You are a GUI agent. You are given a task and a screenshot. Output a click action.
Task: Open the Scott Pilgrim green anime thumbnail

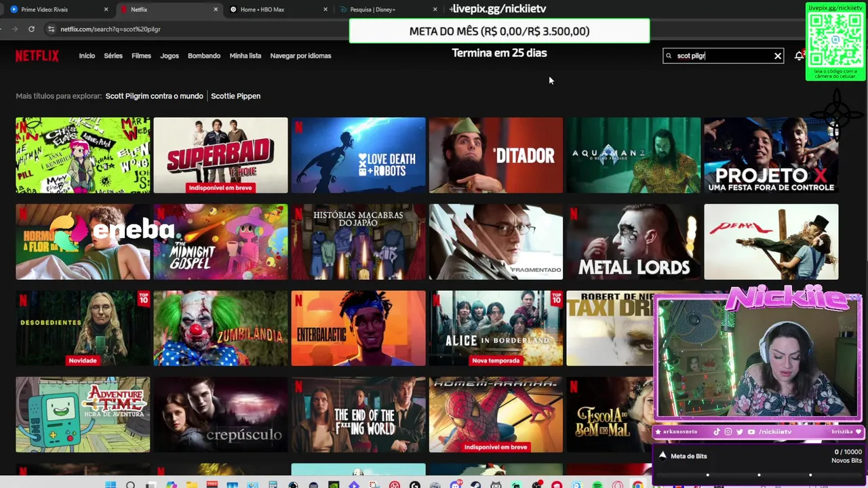(83, 155)
